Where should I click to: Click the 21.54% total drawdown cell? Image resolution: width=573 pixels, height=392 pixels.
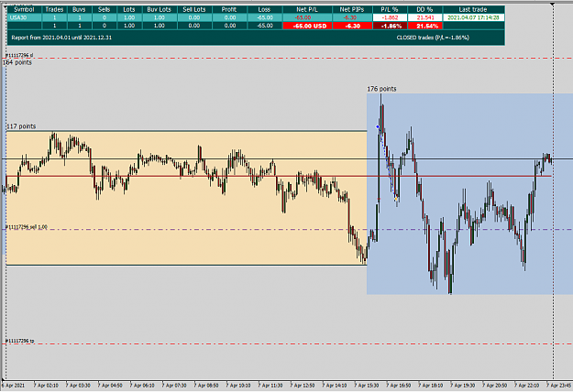[x=424, y=26]
